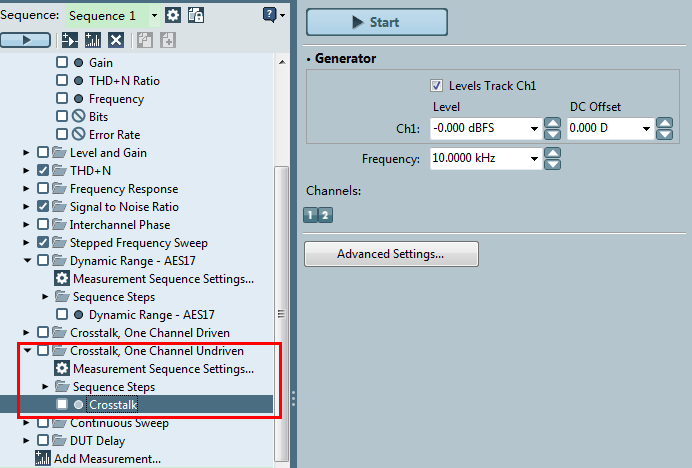692x468 pixels.
Task: Expand Crosstalk, One Channel Driven node
Action: pos(26,332)
